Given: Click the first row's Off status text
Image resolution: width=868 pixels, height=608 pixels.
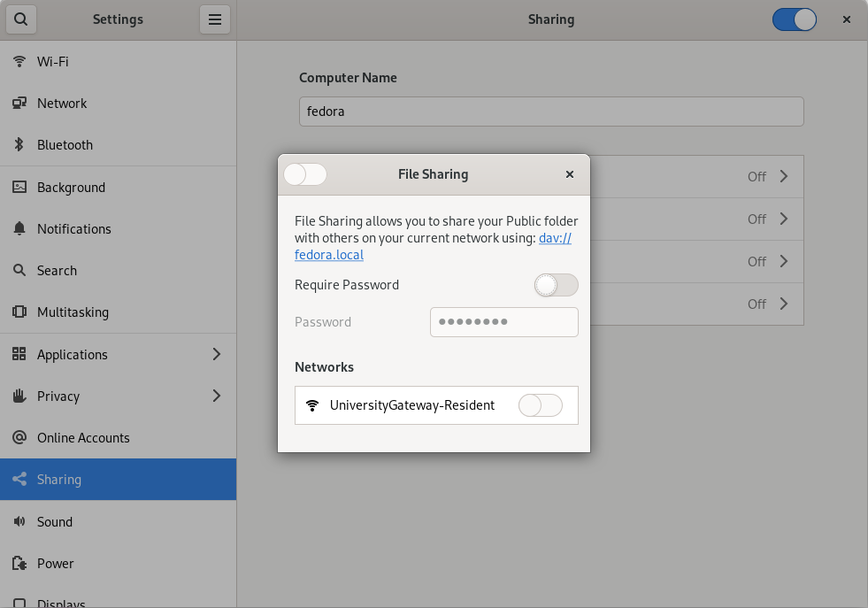Looking at the screenshot, I should (x=757, y=177).
